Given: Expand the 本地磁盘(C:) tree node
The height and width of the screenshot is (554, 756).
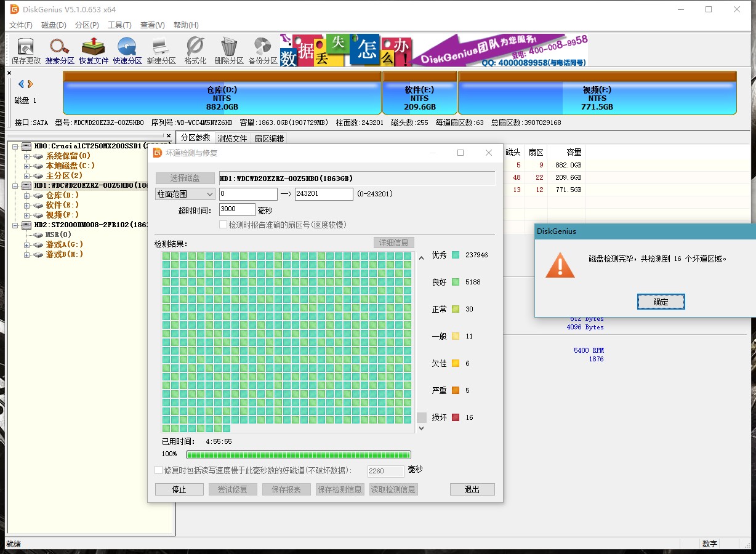Looking at the screenshot, I should pyautogui.click(x=26, y=166).
